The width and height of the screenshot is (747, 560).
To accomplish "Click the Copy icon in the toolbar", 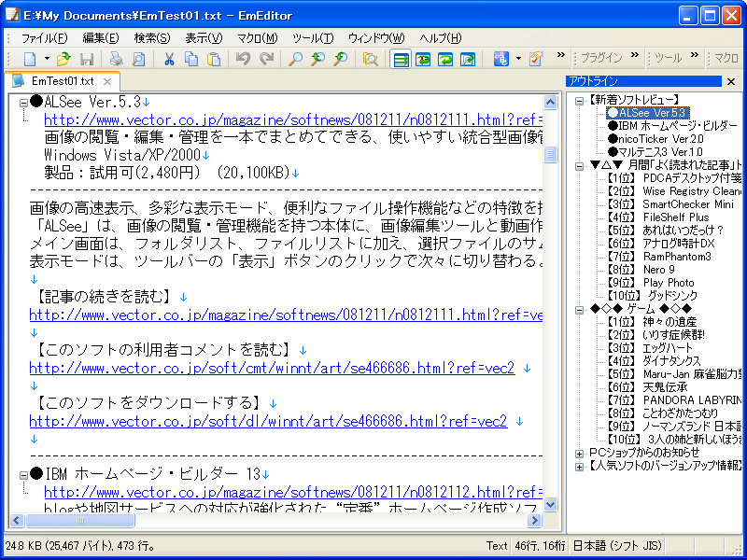I will click(x=191, y=59).
